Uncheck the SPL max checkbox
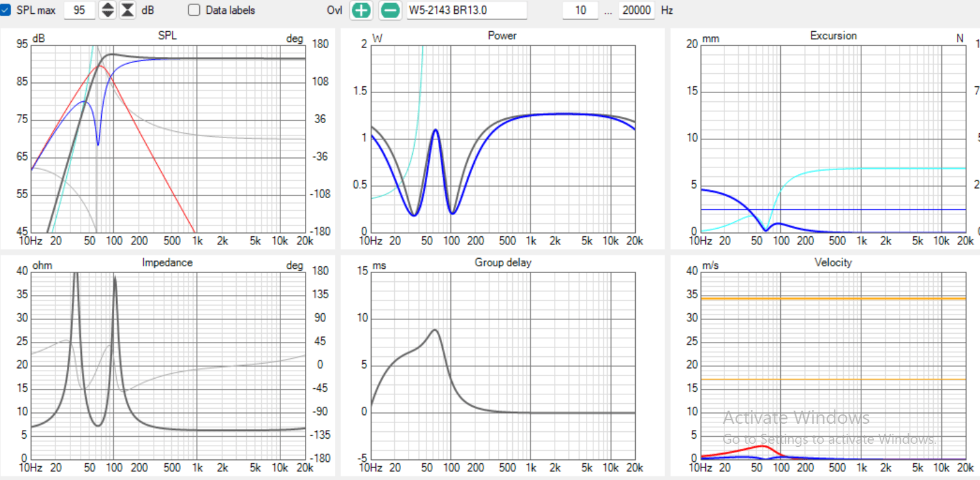980x480 pixels. tap(6, 10)
